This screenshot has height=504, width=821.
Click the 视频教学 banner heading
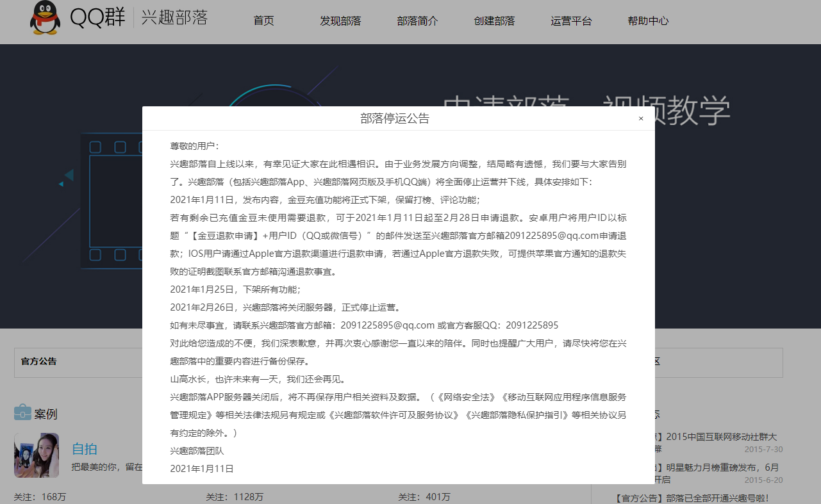pos(667,111)
